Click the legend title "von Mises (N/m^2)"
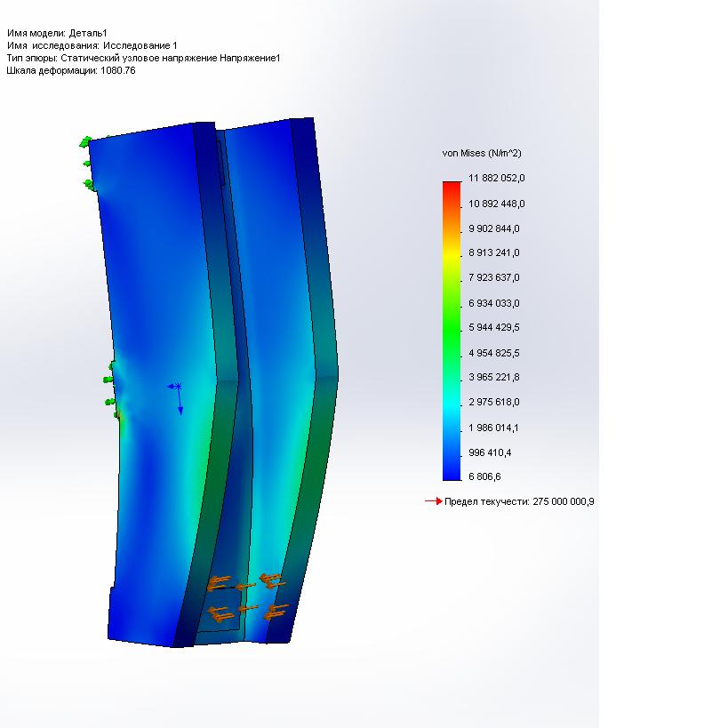Viewport: 712px width, 728px height. [x=482, y=153]
